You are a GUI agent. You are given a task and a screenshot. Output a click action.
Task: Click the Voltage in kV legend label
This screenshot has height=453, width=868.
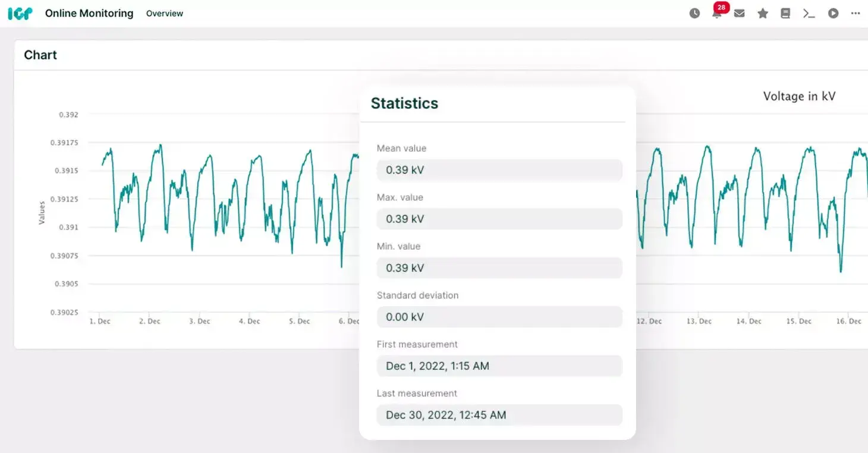pos(799,96)
